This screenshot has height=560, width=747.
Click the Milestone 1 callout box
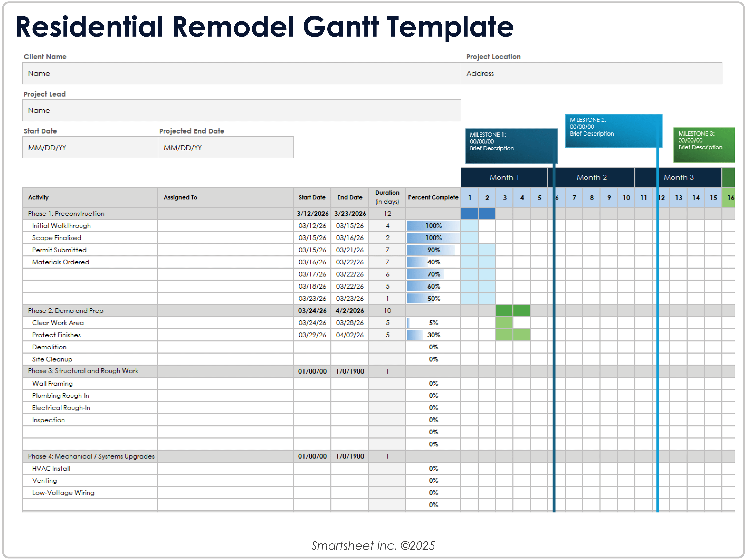click(x=511, y=146)
